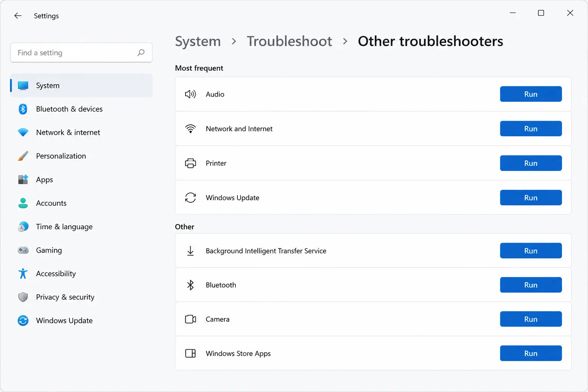This screenshot has height=392, width=588.
Task: Click the Gaming controller icon
Action: 23,250
